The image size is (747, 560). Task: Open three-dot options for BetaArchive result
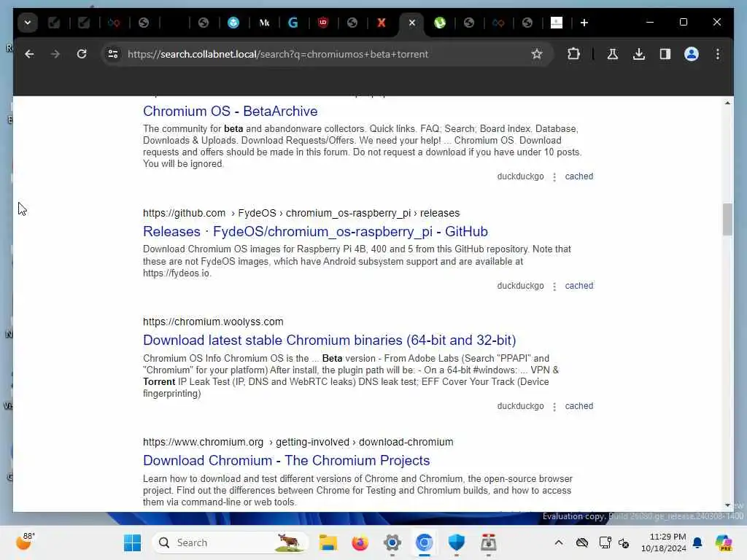coord(554,177)
